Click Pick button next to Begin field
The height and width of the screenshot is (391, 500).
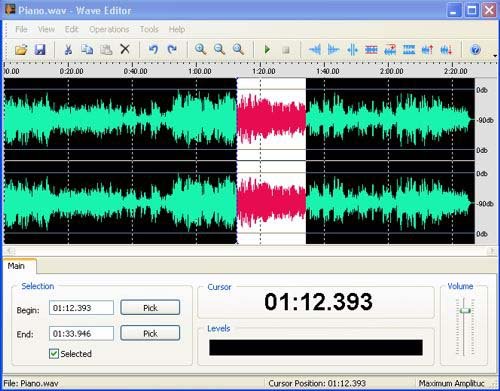pos(150,308)
